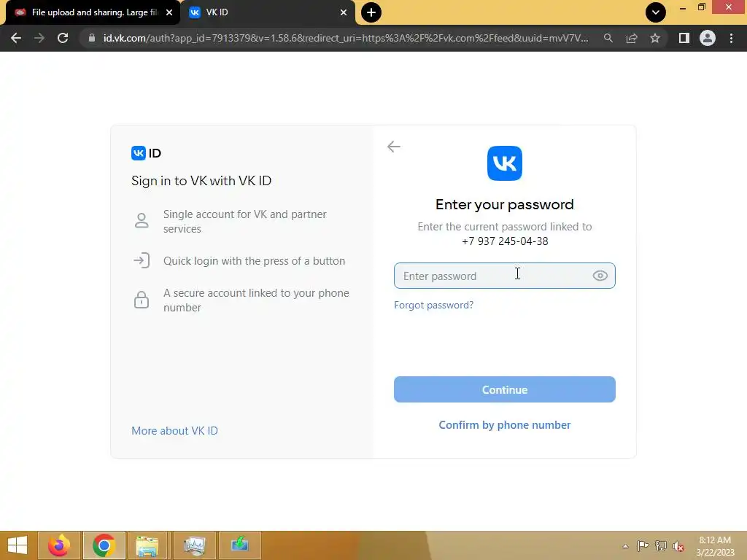Launch Firefox from taskbar
747x560 pixels.
point(59,545)
